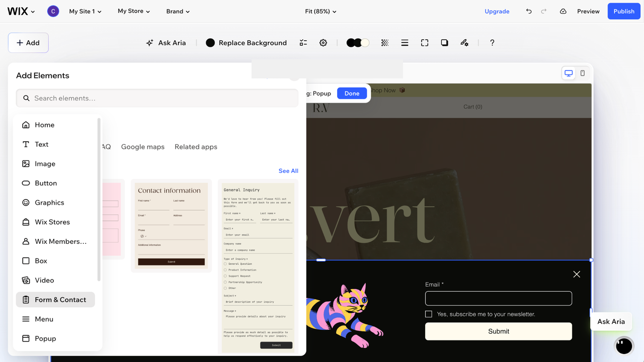Redo the last action
The height and width of the screenshot is (362, 644).
pos(544,11)
